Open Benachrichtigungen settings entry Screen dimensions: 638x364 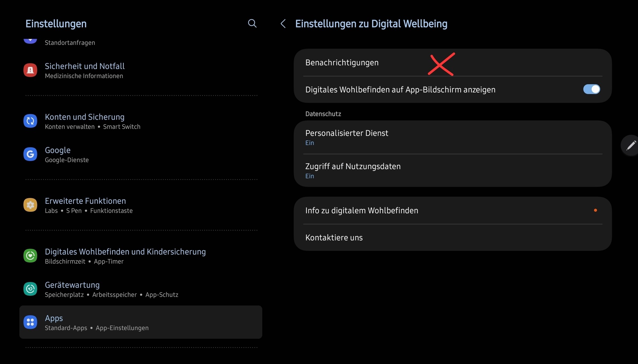click(x=453, y=62)
